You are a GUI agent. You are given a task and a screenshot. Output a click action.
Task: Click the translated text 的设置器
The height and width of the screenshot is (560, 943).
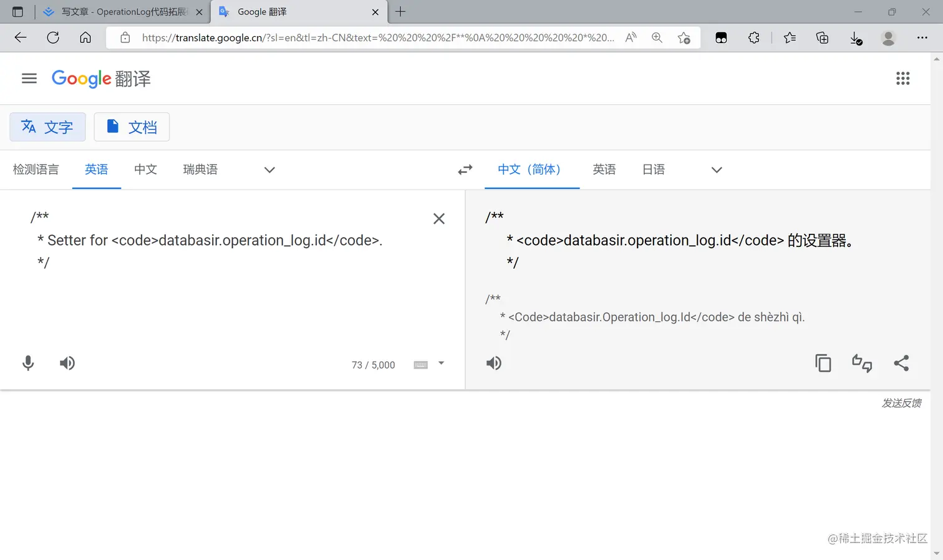[x=820, y=241]
